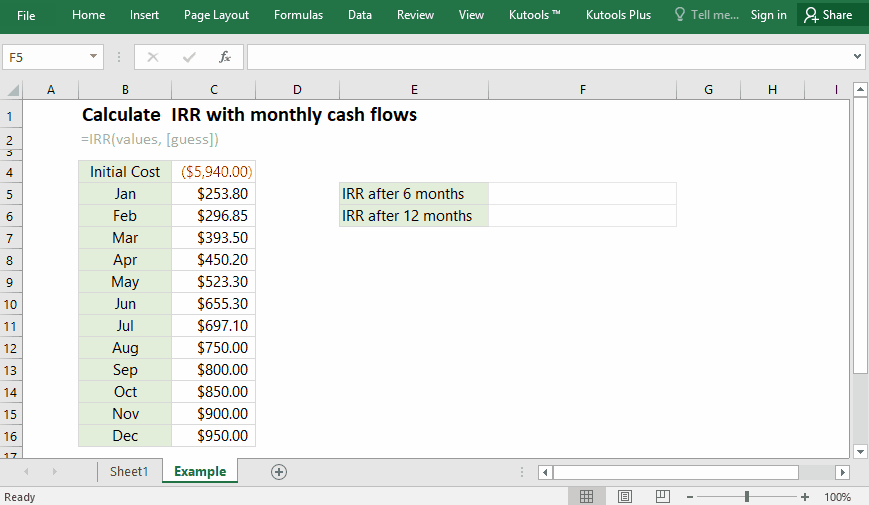Expand the formula bar with chevron
Viewport: 869px width, 505px height.
(857, 57)
